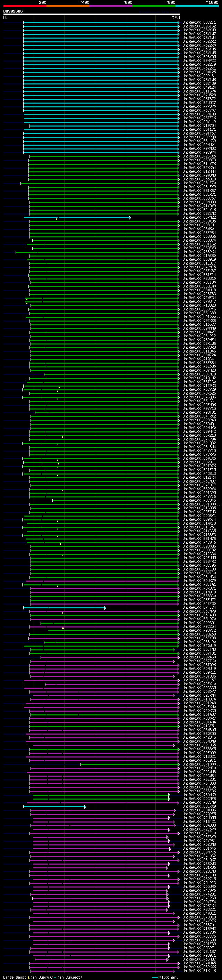Open hit UniRef100_B6T171
Screen dimensions: 222x980
(199, 130)
